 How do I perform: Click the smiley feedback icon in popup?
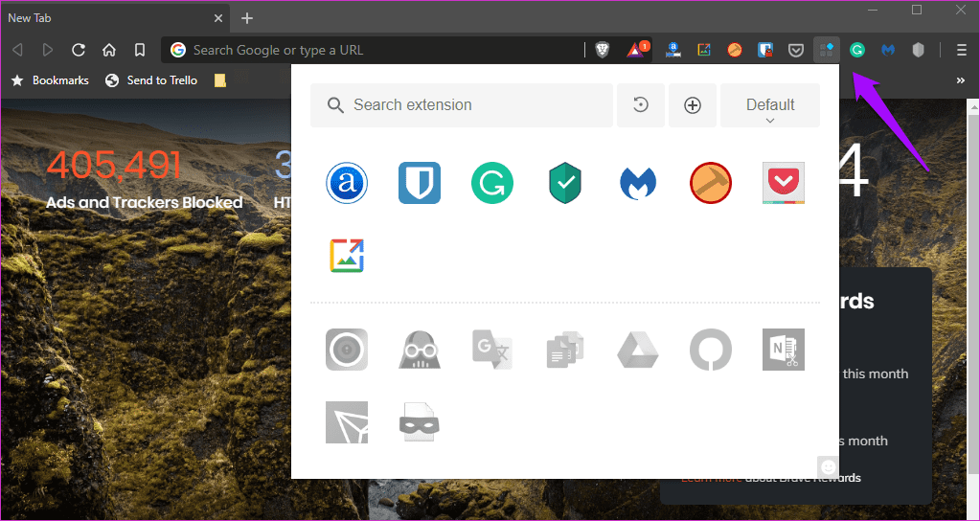point(828,466)
